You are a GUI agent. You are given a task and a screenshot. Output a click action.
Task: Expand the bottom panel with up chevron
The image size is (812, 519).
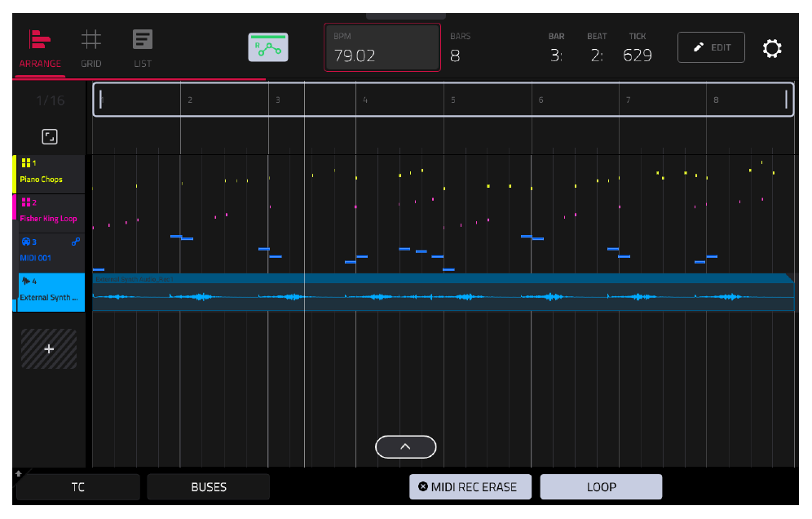coord(405,447)
